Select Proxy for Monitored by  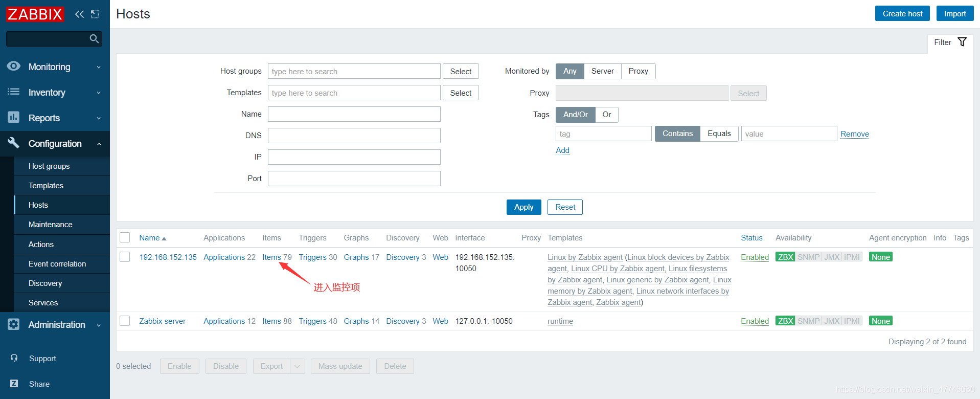tap(639, 71)
